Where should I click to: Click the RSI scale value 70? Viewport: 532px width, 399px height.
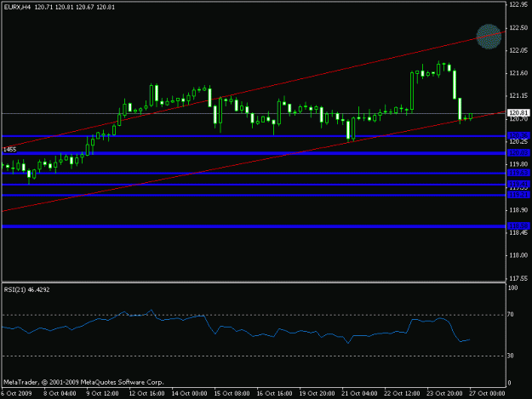(x=511, y=315)
